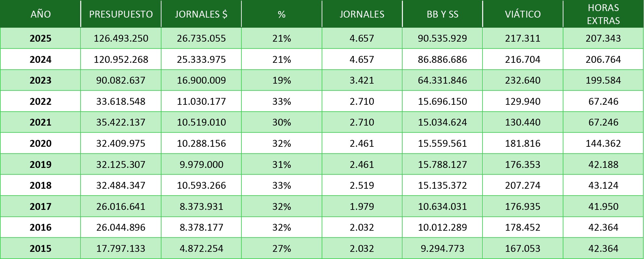This screenshot has height=259, width=644.
Task: Select BB Y SS value 15.559.561
Action: 443,143
